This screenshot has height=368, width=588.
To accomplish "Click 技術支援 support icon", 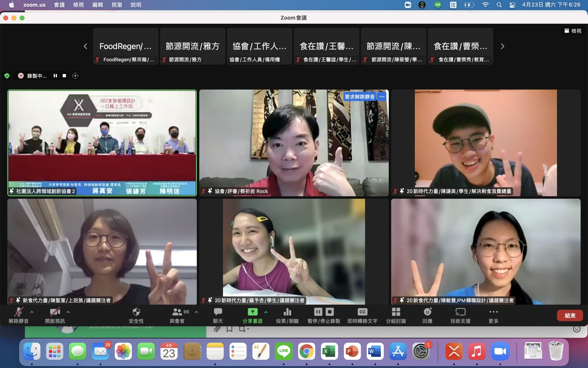I will click(461, 315).
